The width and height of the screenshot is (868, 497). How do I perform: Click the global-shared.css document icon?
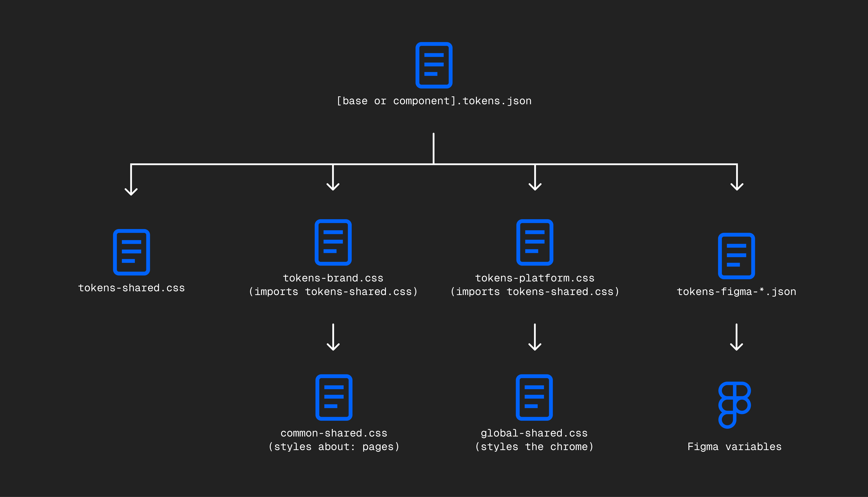point(534,397)
